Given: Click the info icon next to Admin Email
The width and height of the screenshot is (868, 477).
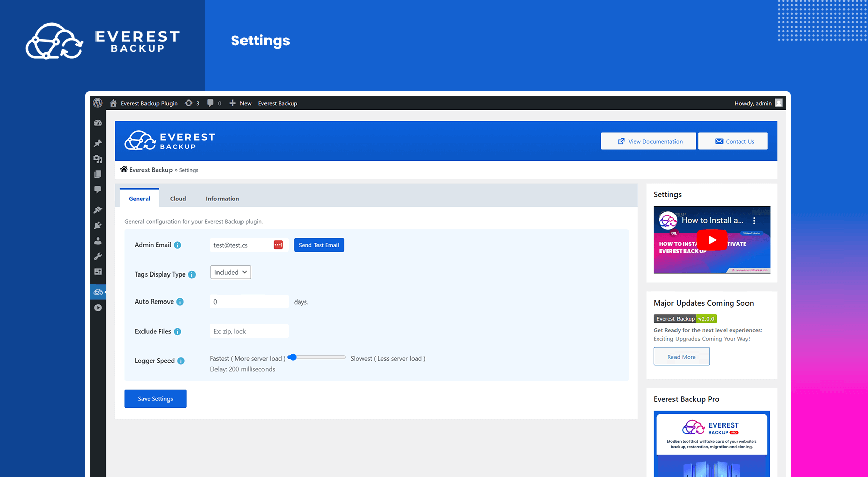Looking at the screenshot, I should tap(177, 245).
